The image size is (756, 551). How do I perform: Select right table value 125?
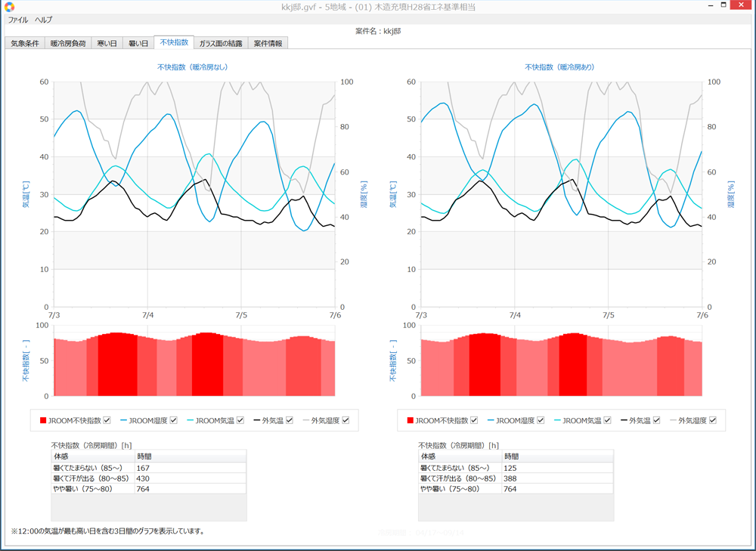tap(510, 468)
